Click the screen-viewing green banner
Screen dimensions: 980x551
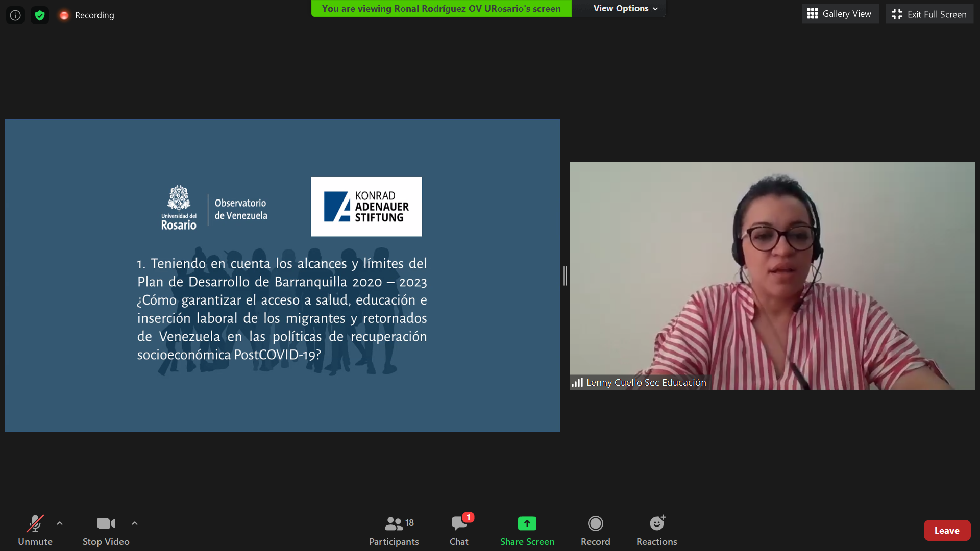click(441, 9)
